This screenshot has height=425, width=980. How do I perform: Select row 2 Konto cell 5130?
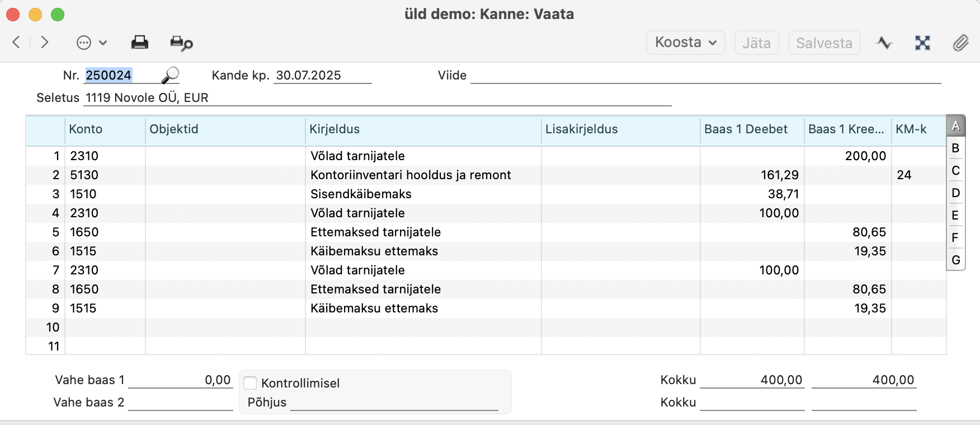[105, 175]
